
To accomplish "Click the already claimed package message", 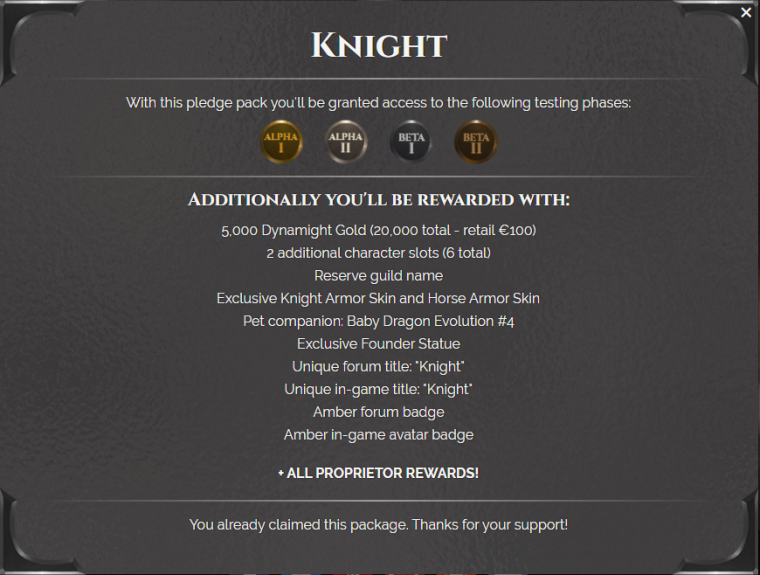I will [379, 525].
